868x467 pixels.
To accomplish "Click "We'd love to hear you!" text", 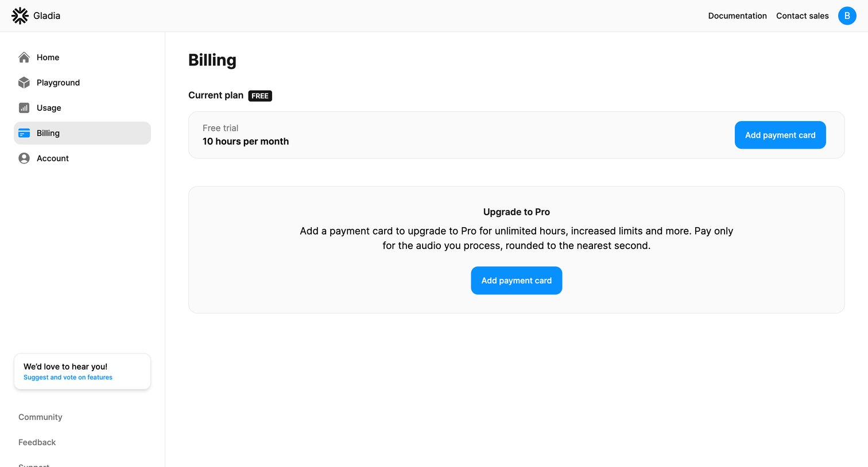I will (65, 367).
